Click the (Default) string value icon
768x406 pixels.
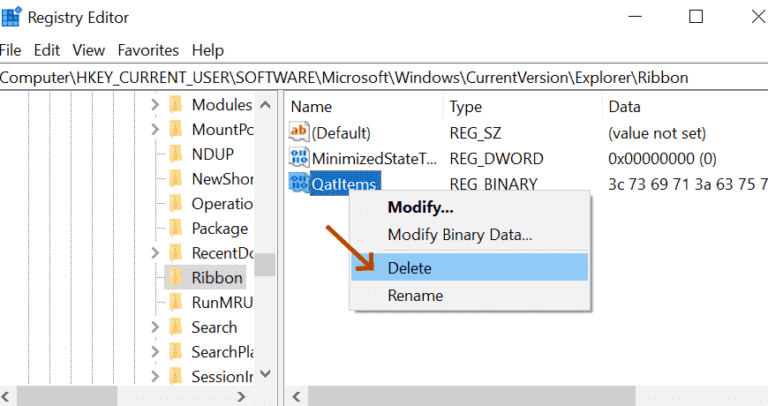click(x=299, y=133)
